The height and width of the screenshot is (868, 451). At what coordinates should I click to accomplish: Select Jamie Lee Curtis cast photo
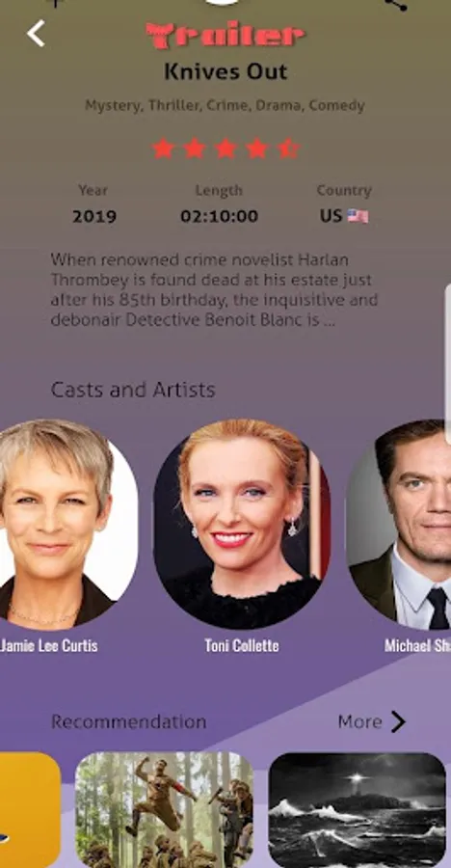pyautogui.click(x=61, y=525)
